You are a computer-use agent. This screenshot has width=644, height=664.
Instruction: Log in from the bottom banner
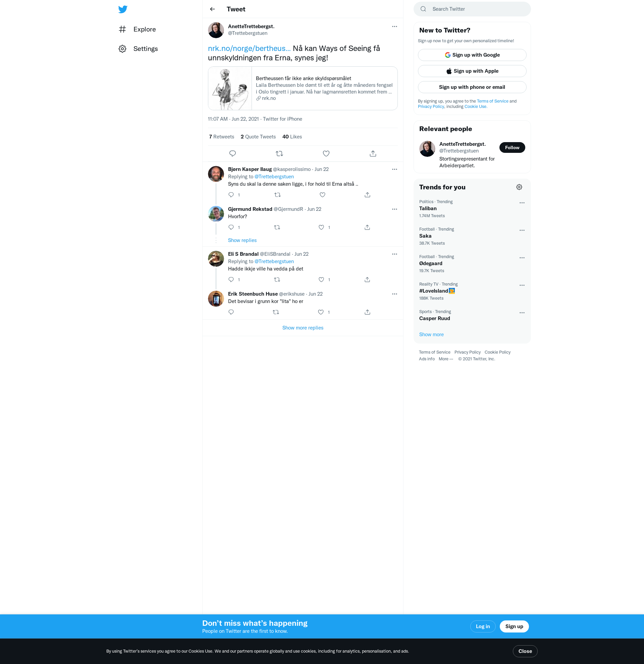[x=483, y=626]
